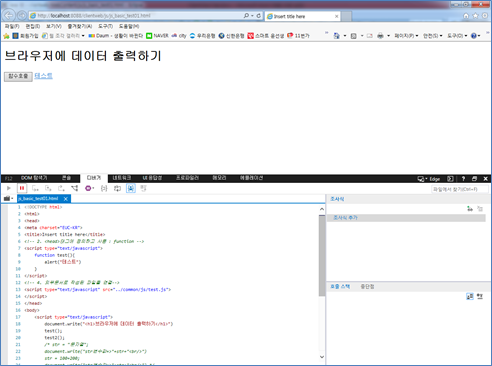Viewport: 492px width, 366px height.
Task: Click the highlighted call stack view icon
Action: coord(470,296)
